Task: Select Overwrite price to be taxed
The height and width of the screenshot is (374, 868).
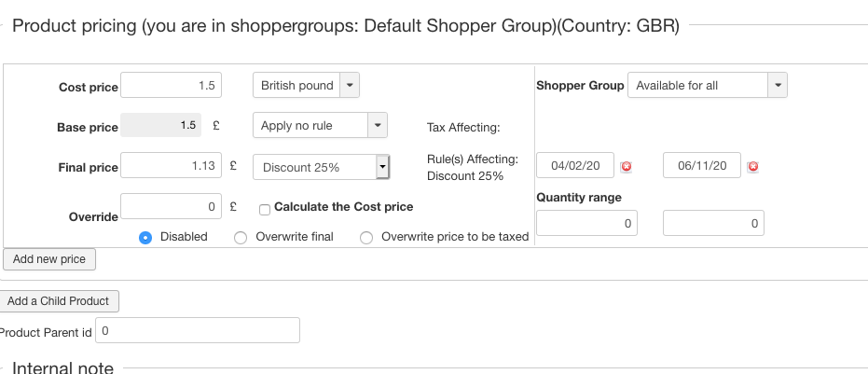Action: (366, 237)
